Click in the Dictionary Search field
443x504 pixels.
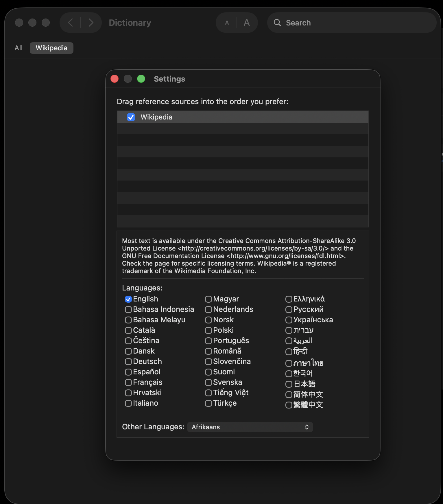point(352,23)
